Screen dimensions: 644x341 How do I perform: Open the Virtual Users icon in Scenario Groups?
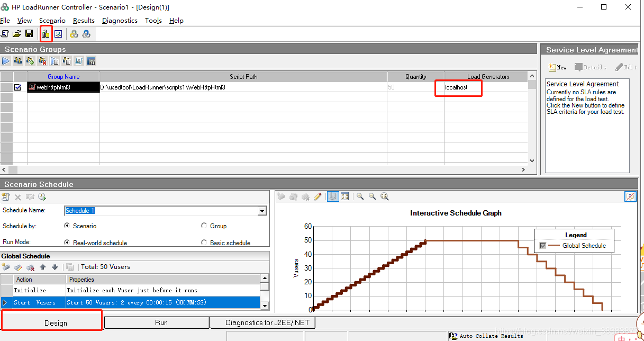[x=18, y=61]
